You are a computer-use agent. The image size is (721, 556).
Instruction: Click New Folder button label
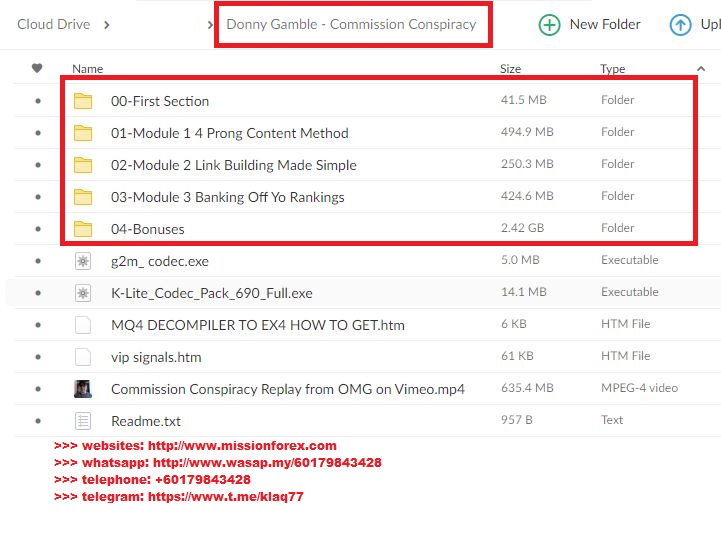click(605, 24)
